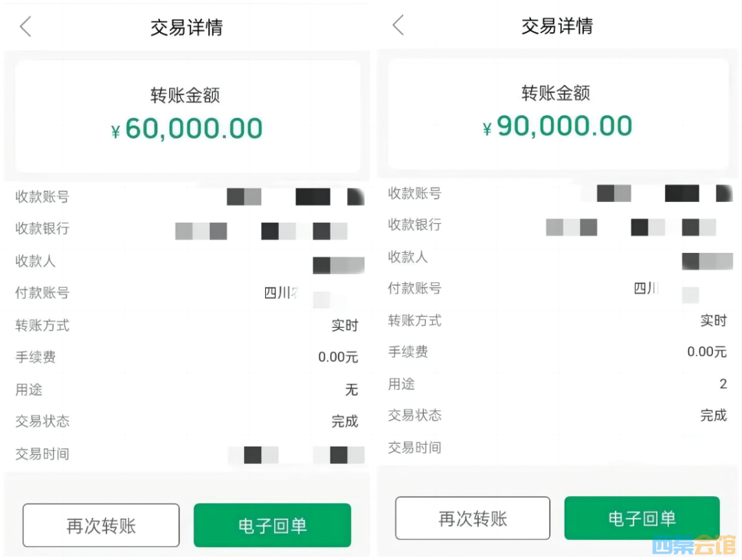Click 收款银行 label in the ¥90,000.00 details
This screenshot has height=560, width=742.
414,225
